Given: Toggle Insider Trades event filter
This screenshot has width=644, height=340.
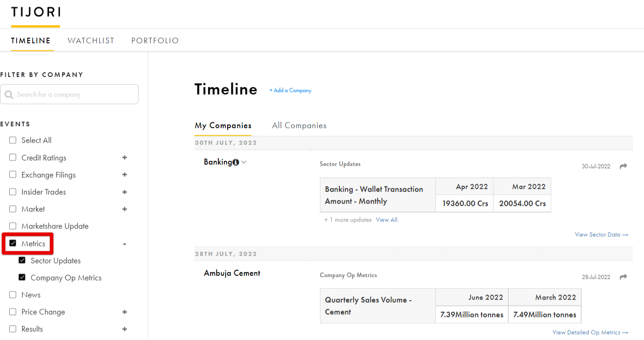Looking at the screenshot, I should coord(12,191).
